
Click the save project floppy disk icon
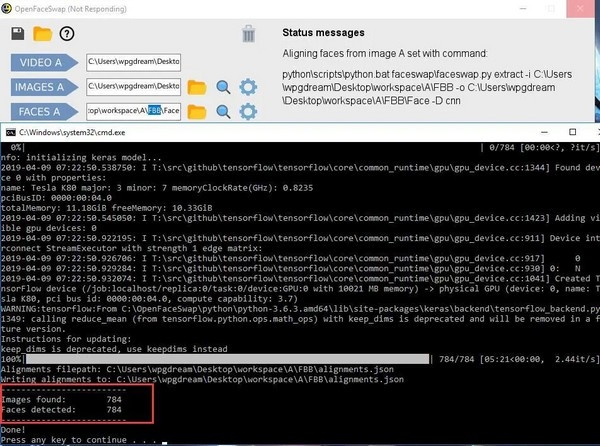click(x=18, y=34)
